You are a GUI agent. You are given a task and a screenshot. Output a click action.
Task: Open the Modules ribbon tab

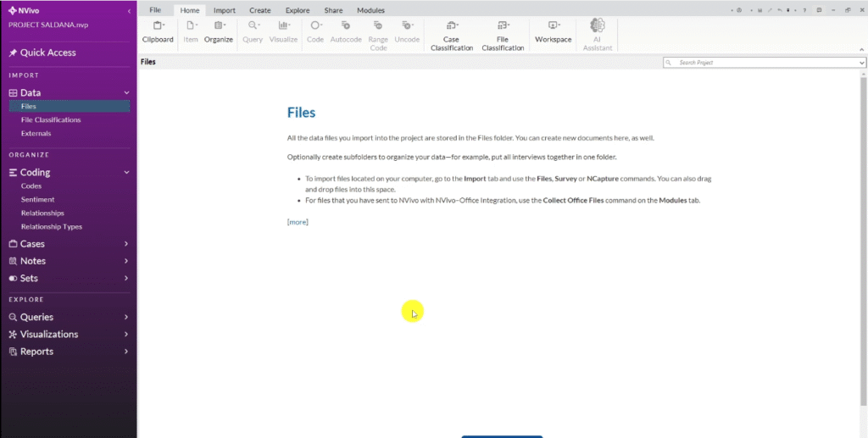point(370,10)
